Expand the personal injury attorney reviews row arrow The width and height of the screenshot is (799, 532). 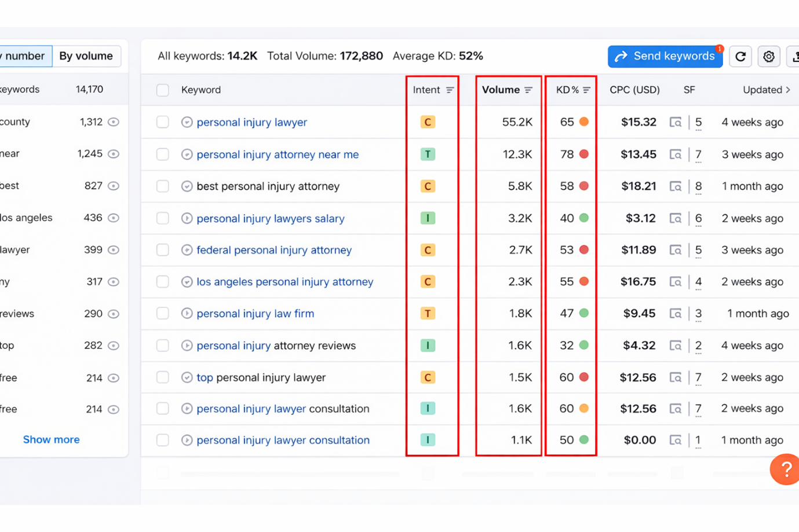(x=187, y=346)
